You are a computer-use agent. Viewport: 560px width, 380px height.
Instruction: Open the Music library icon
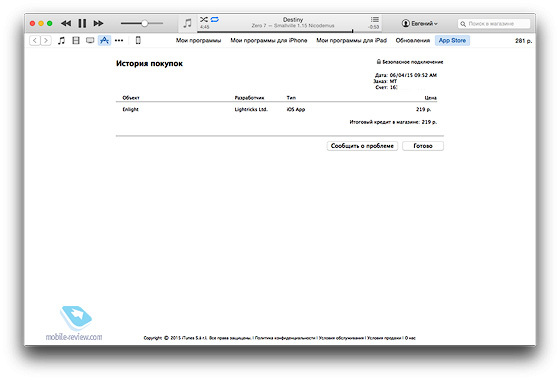tap(61, 40)
